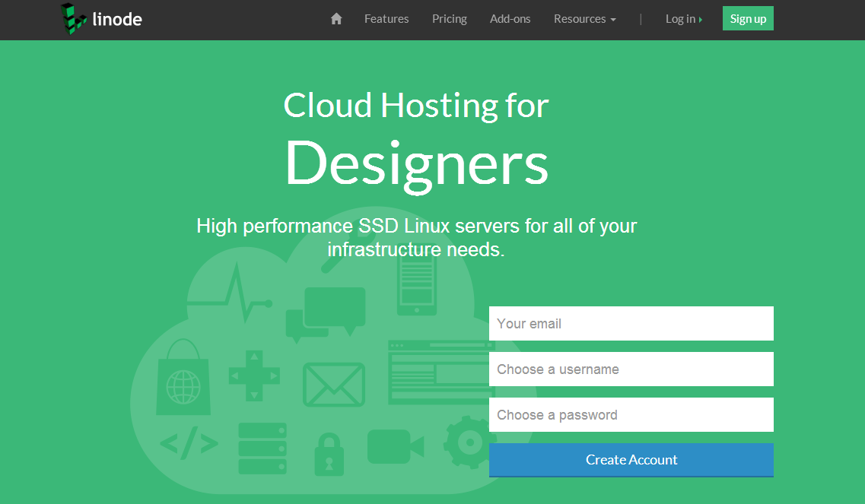Navigate to the Pricing page
The width and height of the screenshot is (865, 504).
pyautogui.click(x=449, y=18)
